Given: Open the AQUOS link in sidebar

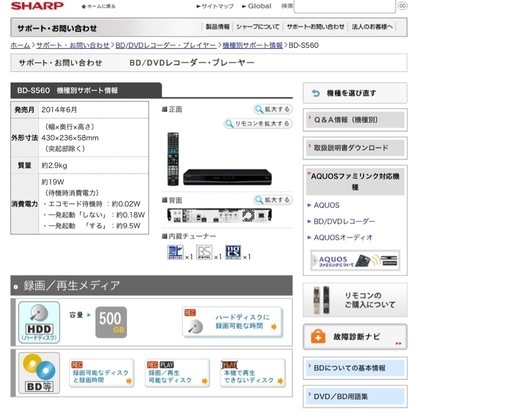Looking at the screenshot, I should pyautogui.click(x=326, y=205).
